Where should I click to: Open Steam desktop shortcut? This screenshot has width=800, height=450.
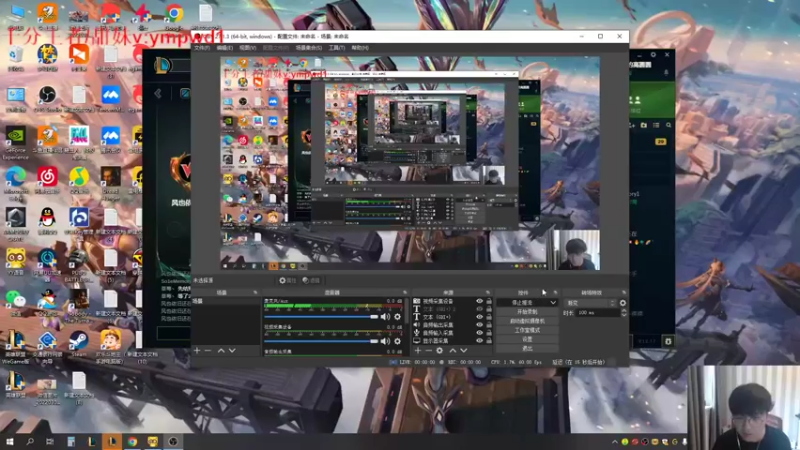coord(79,343)
